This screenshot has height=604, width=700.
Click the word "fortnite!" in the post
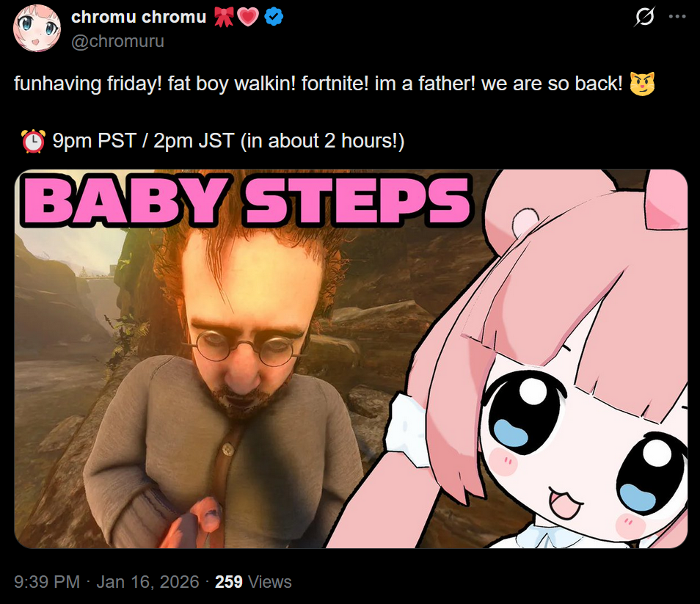(335, 84)
